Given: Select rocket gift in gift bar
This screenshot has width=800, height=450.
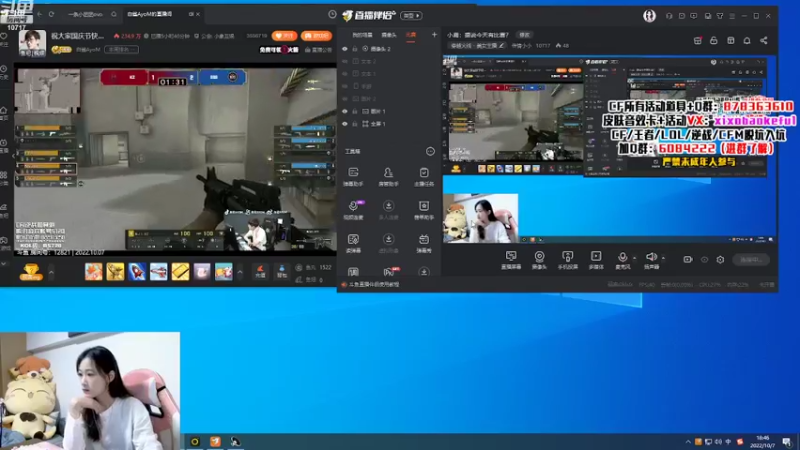Looking at the screenshot, I should point(137,271).
